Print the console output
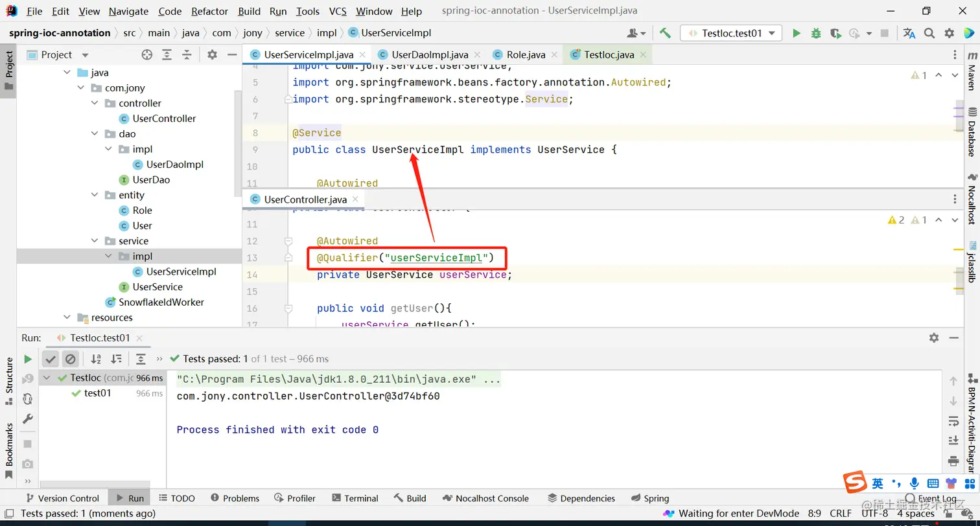This screenshot has width=980, height=526. pos(953,461)
